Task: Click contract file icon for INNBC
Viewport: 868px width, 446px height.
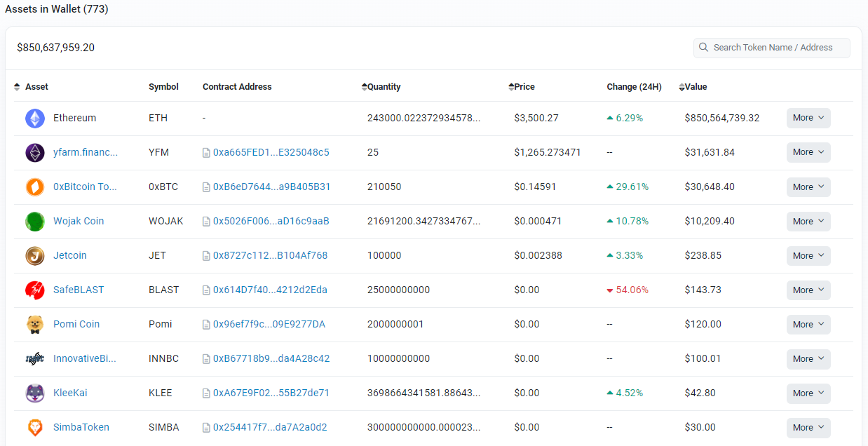Action: click(206, 359)
